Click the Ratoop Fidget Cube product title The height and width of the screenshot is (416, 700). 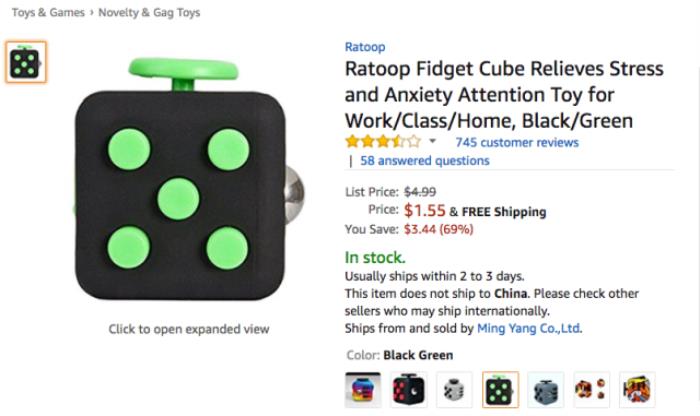coord(504,94)
